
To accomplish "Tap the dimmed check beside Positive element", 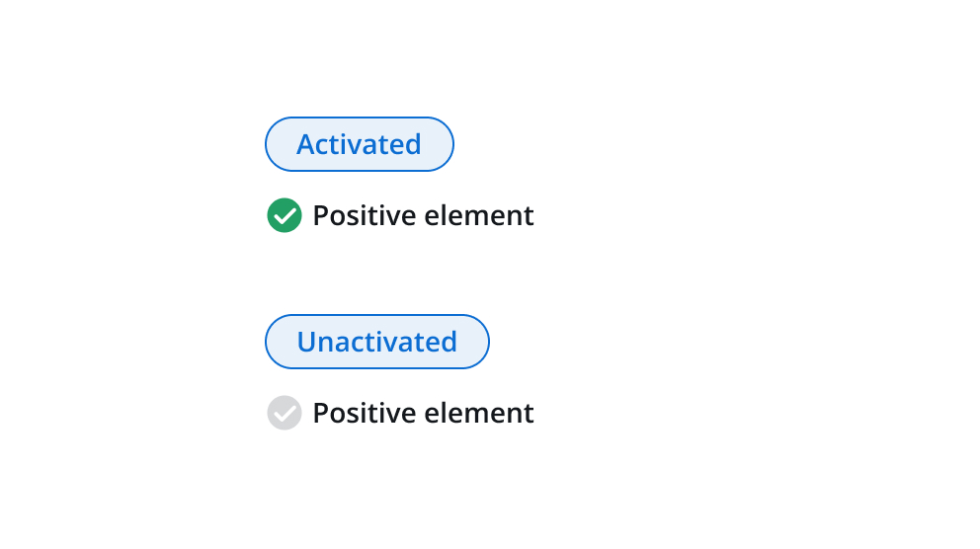I will tap(285, 413).
